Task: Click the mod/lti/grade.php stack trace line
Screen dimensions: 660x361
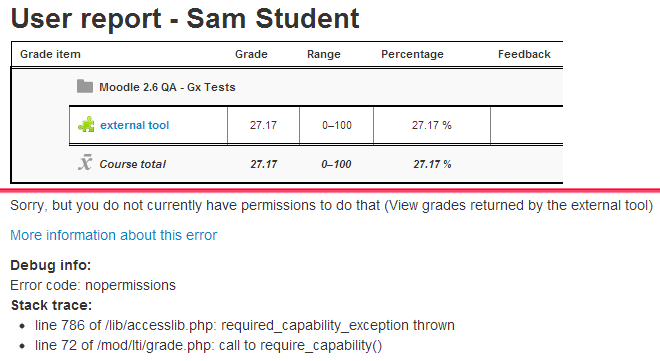Action: pyautogui.click(x=208, y=345)
